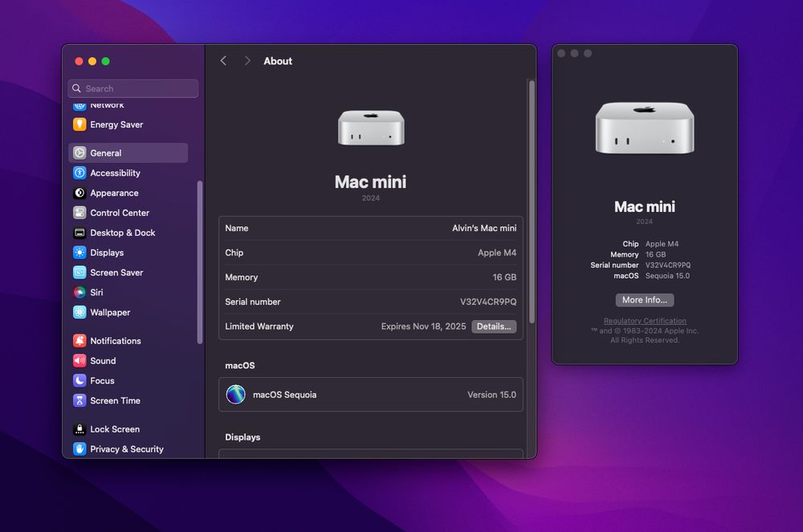Select the Notifications label in sidebar
803x532 pixels.
point(115,341)
